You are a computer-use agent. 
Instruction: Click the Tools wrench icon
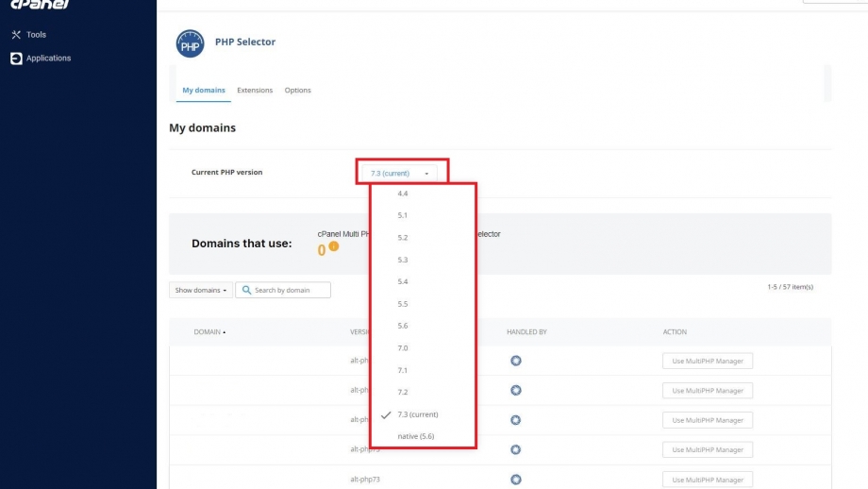pyautogui.click(x=16, y=35)
